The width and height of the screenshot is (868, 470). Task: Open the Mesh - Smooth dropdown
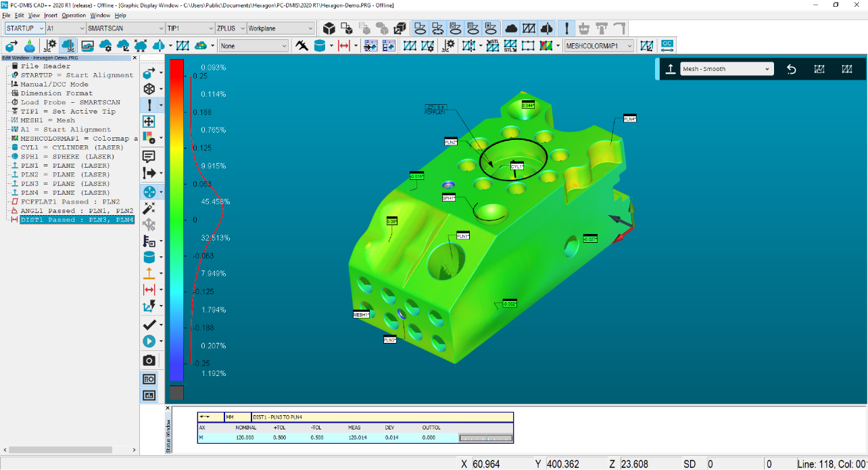point(727,69)
